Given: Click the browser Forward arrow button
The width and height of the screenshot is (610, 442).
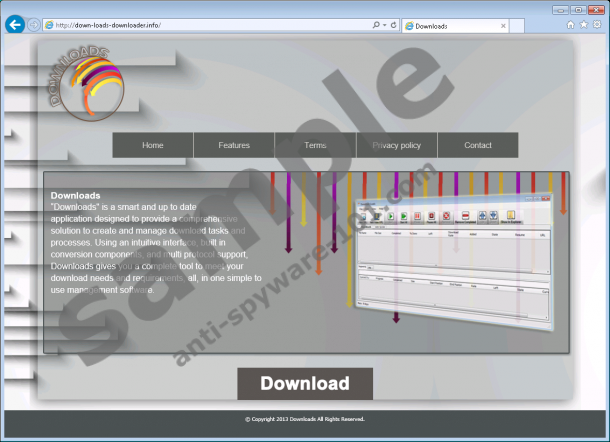Looking at the screenshot, I should (x=35, y=24).
